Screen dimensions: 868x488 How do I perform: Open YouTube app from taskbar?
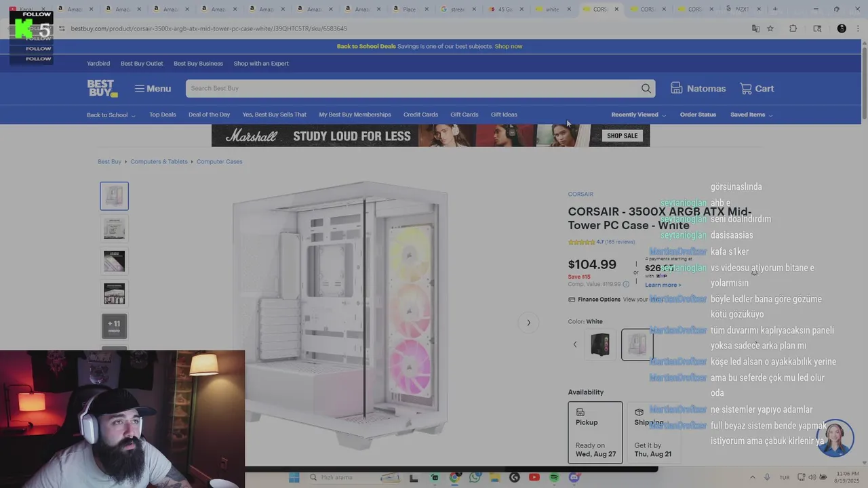point(534,478)
